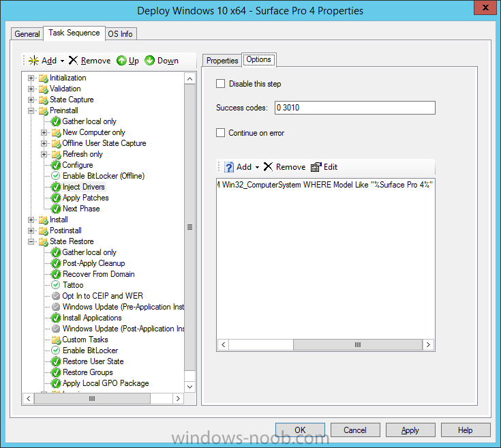The image size is (501, 448).
Task: Click the Validation folder icon
Action: point(44,89)
